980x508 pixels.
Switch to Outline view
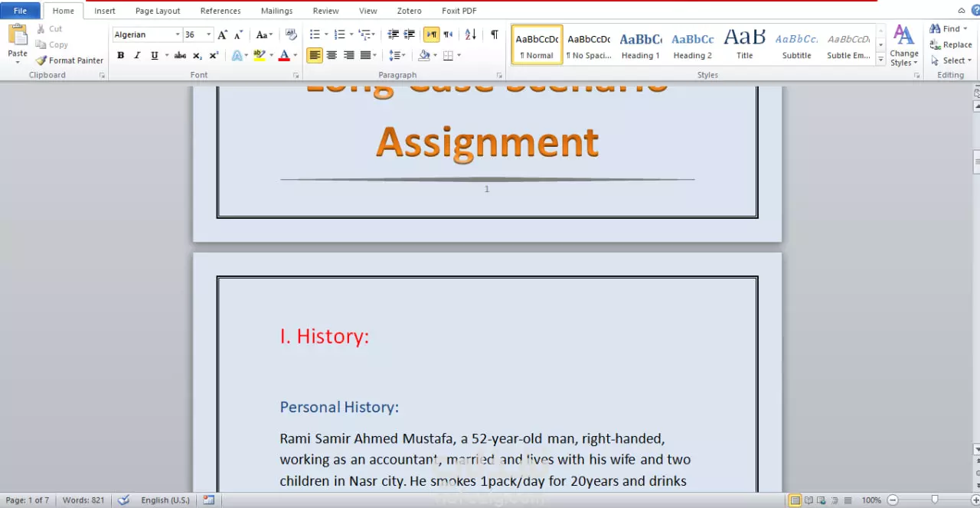tap(835, 500)
